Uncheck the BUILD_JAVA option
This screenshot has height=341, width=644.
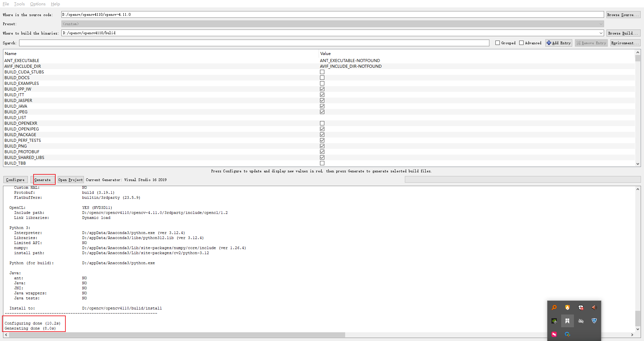tap(322, 106)
